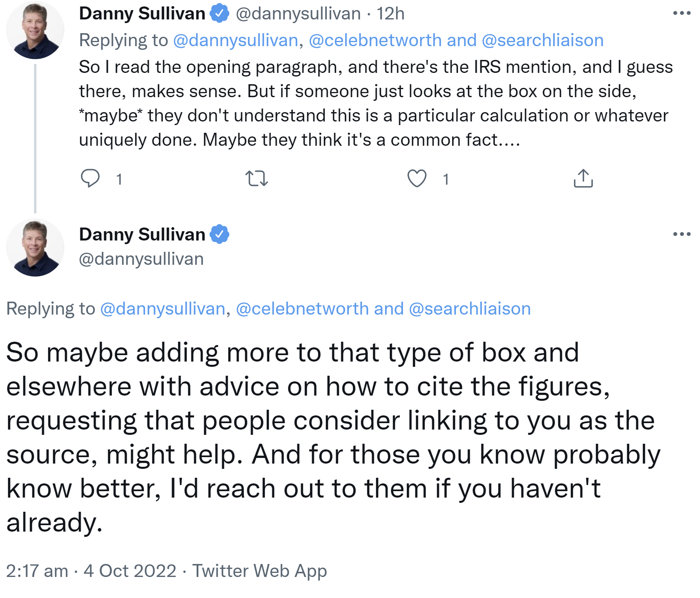Click the 12h timestamp on first tweet
The height and width of the screenshot is (598, 700).
pyautogui.click(x=390, y=14)
